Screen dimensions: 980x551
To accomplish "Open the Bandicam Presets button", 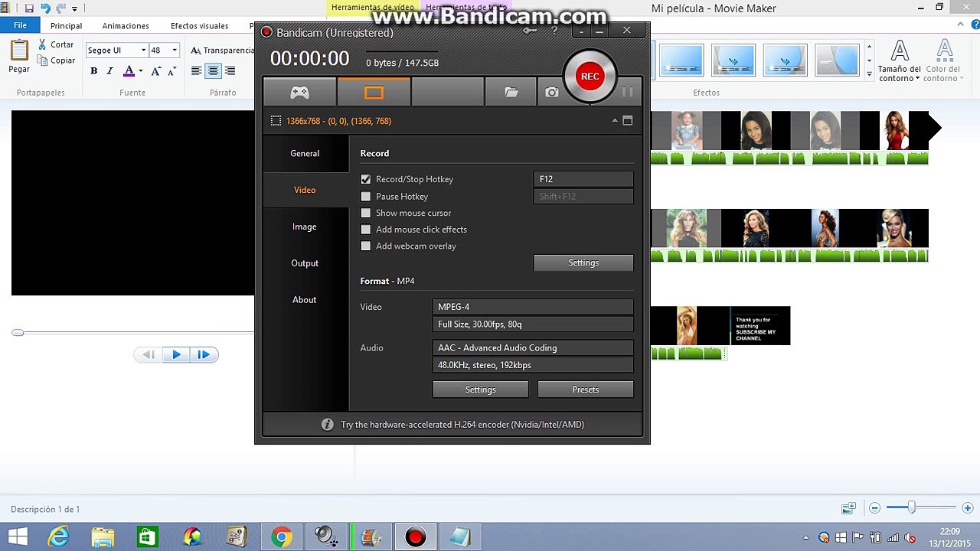I will (x=586, y=390).
